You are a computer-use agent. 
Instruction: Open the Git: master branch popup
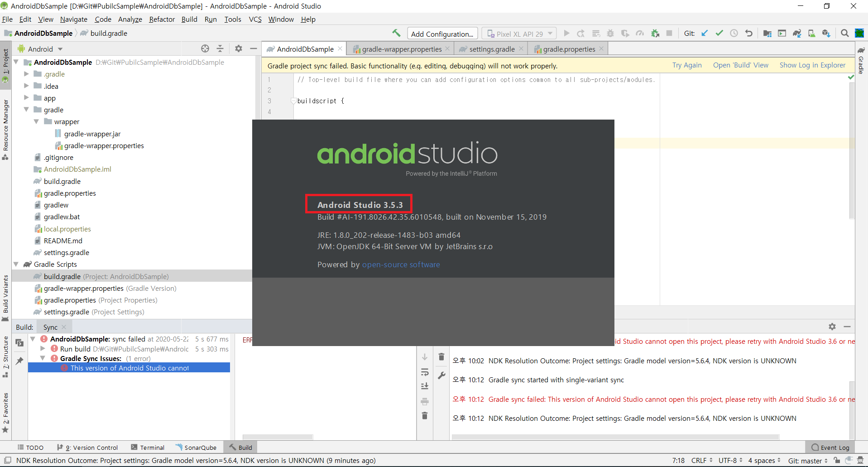tap(808, 461)
